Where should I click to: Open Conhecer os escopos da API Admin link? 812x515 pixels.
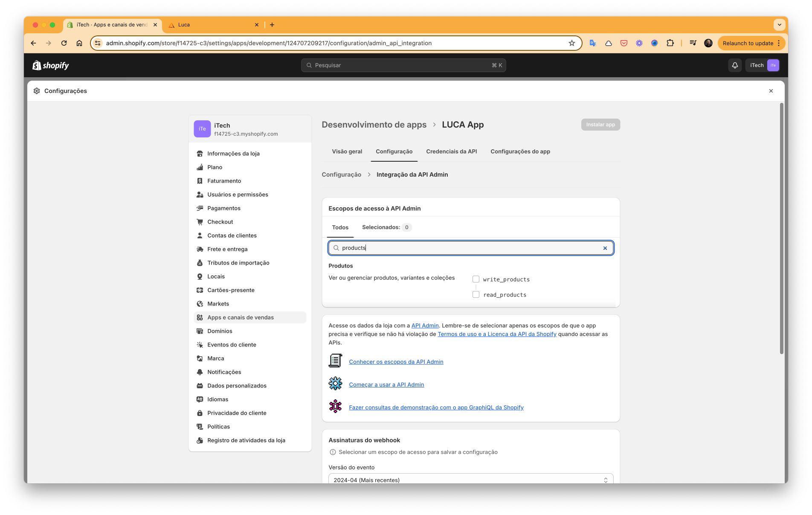[396, 362]
